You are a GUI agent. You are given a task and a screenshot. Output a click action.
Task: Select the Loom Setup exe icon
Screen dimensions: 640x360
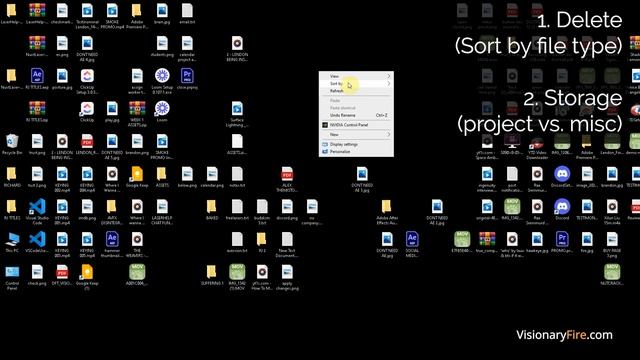pos(162,82)
